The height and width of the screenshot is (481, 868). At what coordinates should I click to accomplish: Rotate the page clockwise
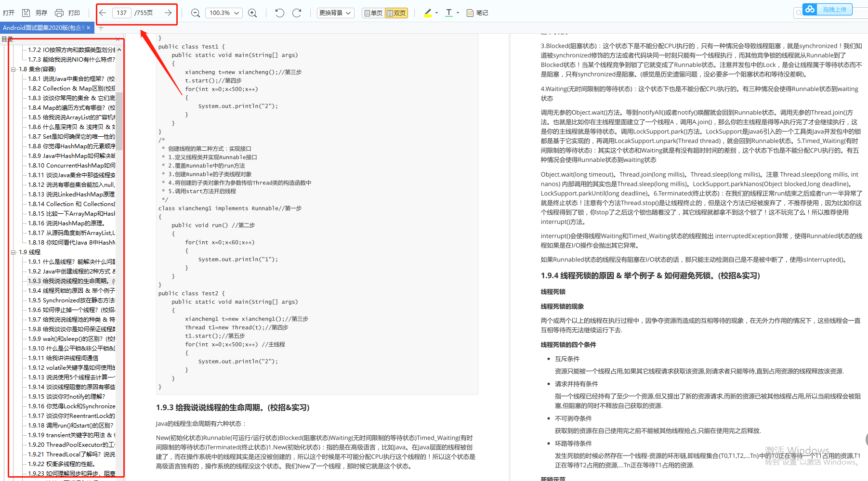tap(297, 13)
